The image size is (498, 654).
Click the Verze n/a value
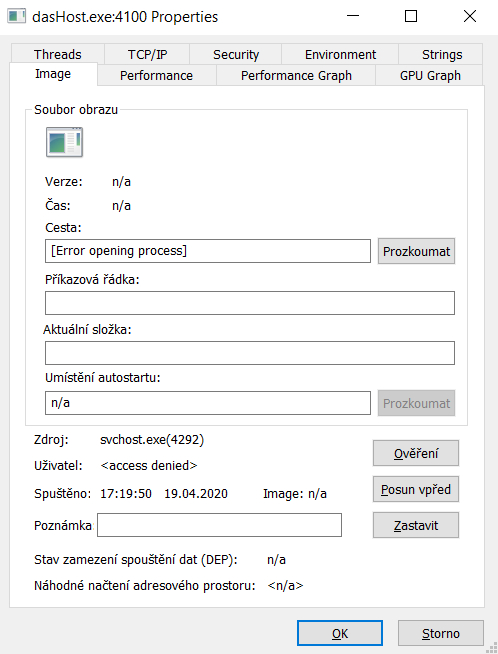point(121,182)
